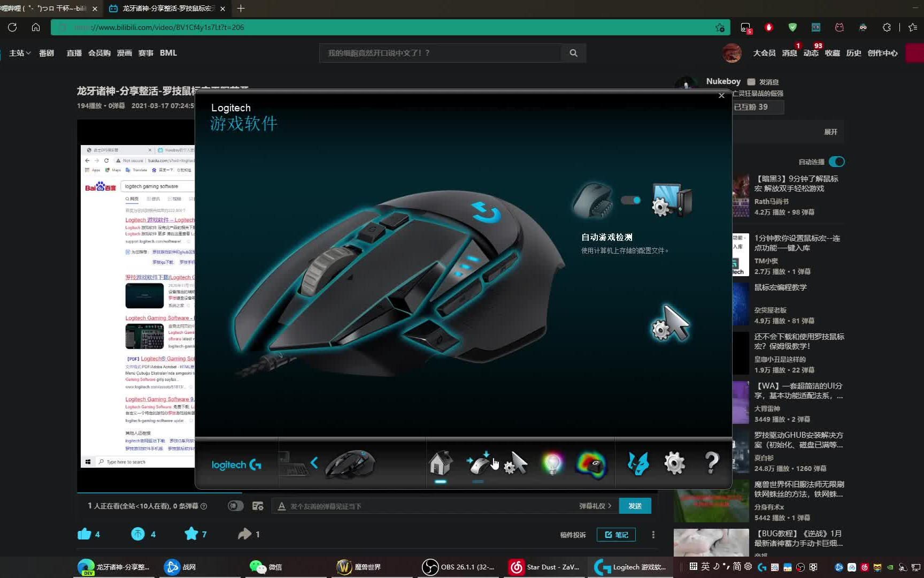This screenshot has width=924, height=578.
Task: Click the 稿件投诉 report link
Action: click(x=573, y=535)
